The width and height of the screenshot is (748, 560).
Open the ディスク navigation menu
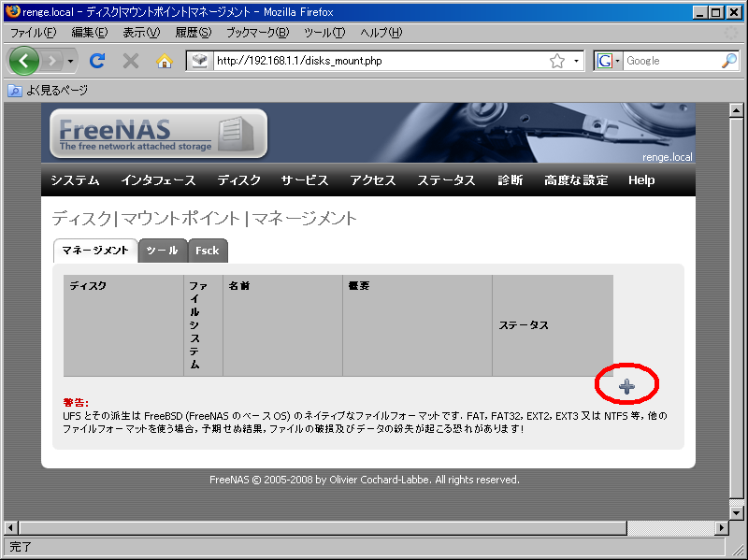239,180
